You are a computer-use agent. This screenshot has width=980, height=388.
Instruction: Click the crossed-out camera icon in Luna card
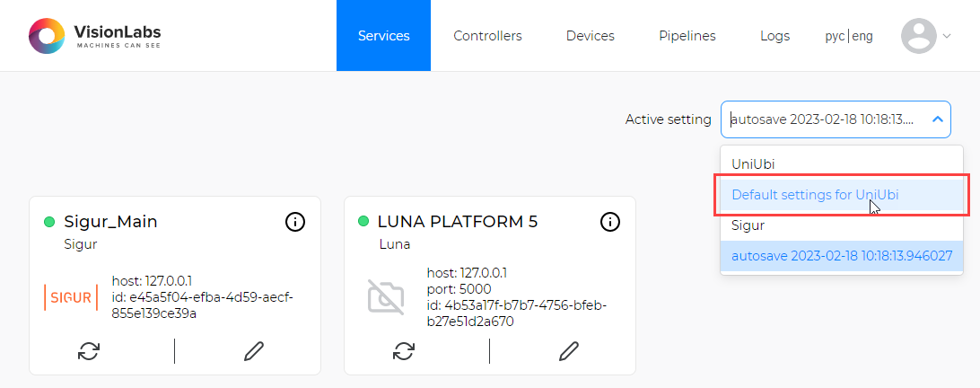coord(386,297)
